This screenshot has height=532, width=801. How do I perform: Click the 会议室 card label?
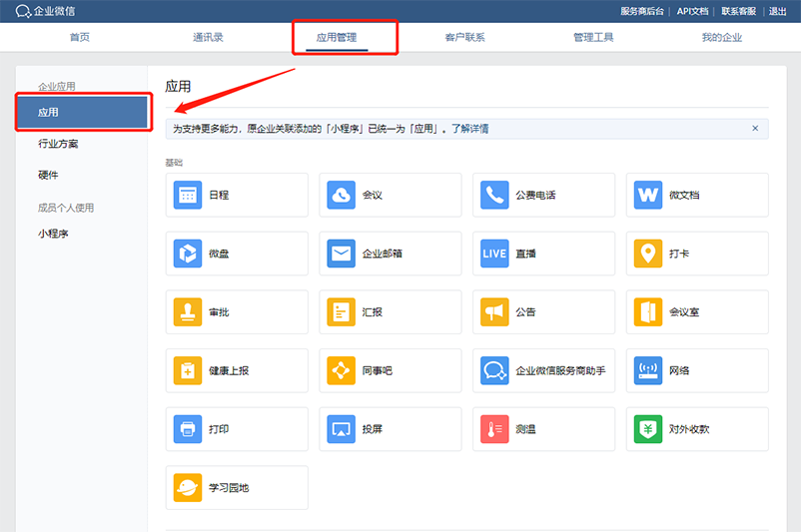pos(684,312)
